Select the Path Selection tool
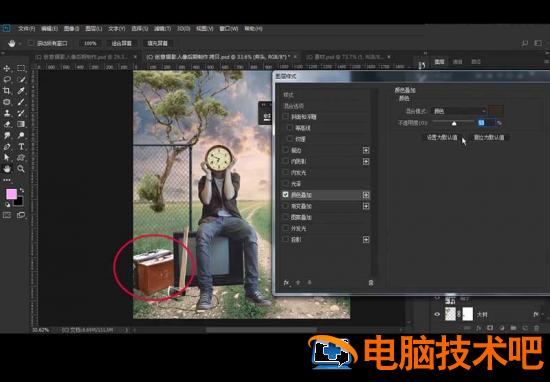Screen dimensions: 550x382 pyautogui.click(x=7, y=158)
